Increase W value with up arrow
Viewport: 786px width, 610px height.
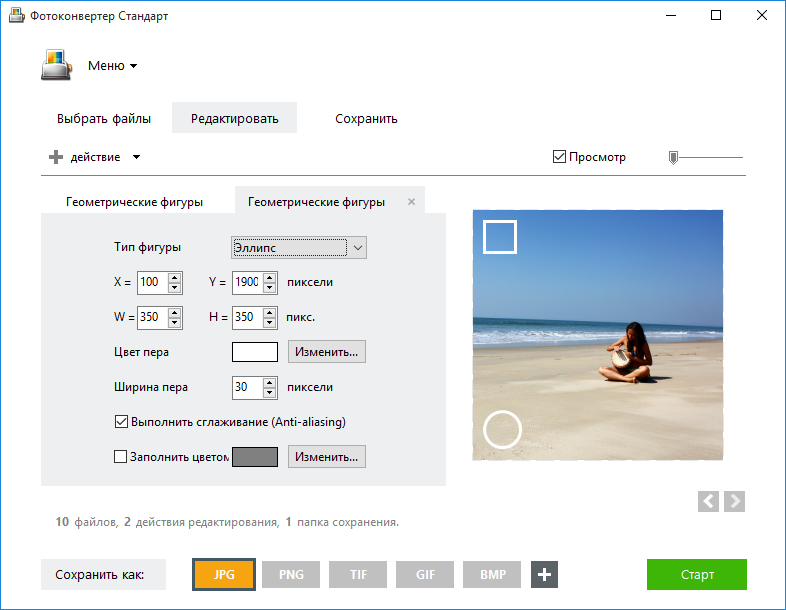[x=174, y=312]
